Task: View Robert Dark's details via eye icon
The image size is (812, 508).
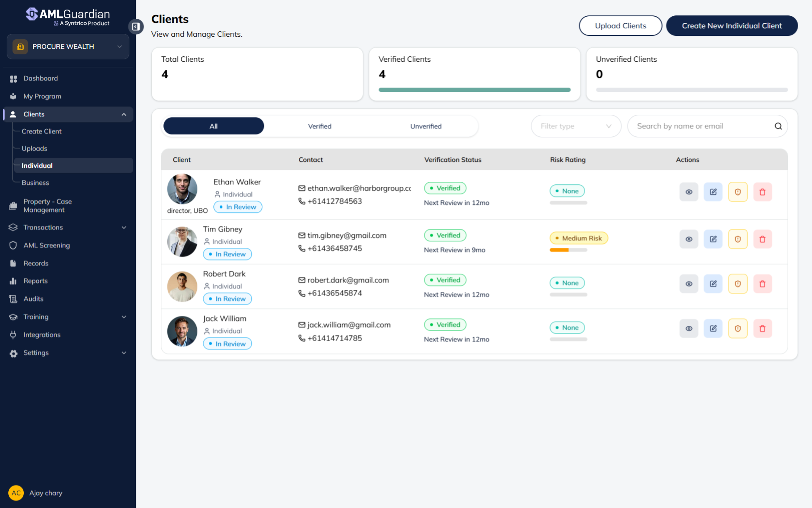Action: (x=689, y=284)
